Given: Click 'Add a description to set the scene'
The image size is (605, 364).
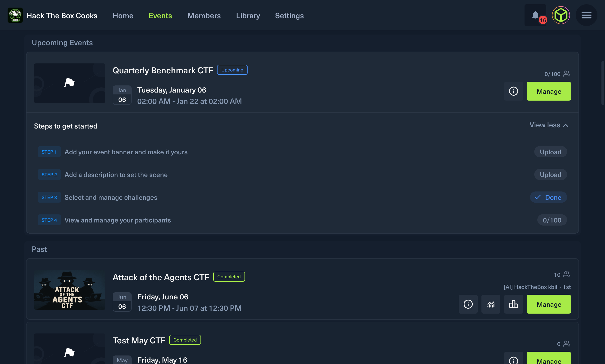Looking at the screenshot, I should pyautogui.click(x=116, y=175).
